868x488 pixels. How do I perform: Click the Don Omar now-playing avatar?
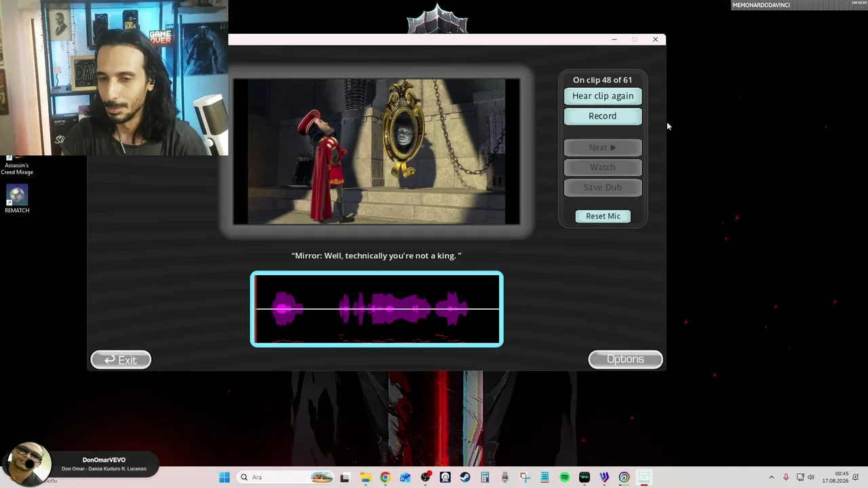27,464
